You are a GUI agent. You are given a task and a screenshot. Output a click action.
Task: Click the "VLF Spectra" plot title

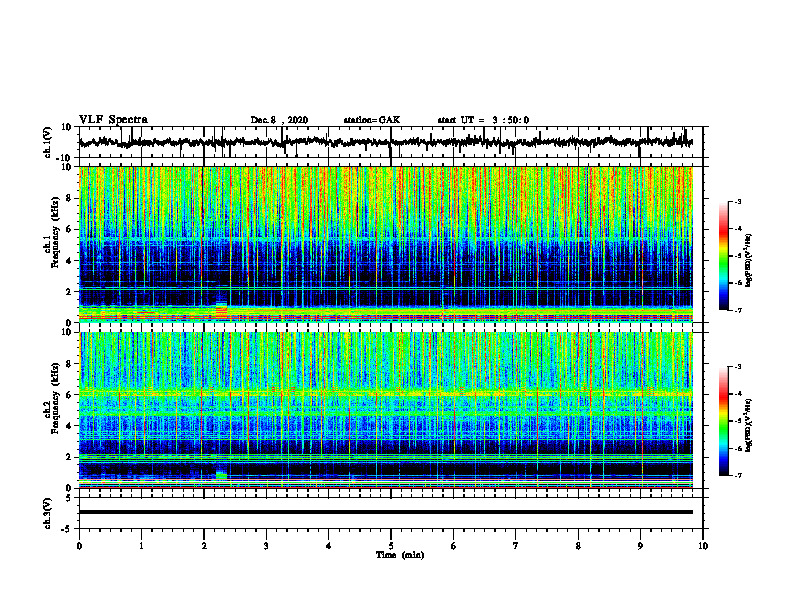pyautogui.click(x=113, y=120)
